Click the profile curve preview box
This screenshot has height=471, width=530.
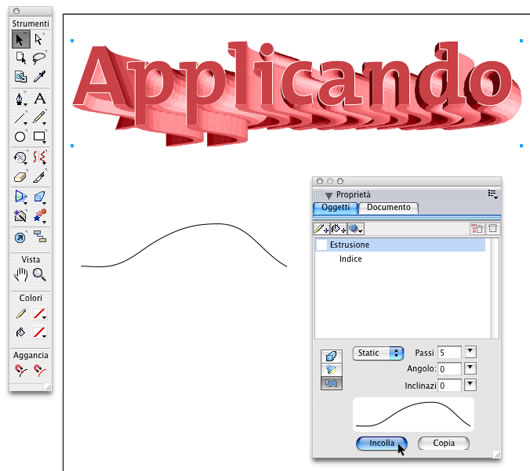click(413, 414)
